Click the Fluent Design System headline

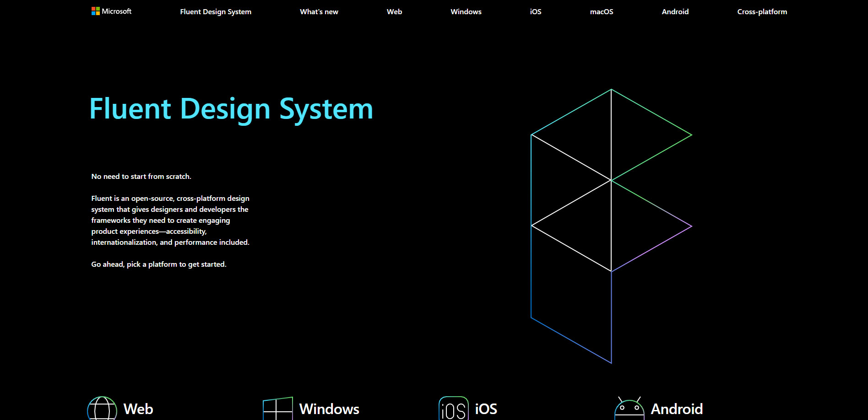click(x=231, y=109)
